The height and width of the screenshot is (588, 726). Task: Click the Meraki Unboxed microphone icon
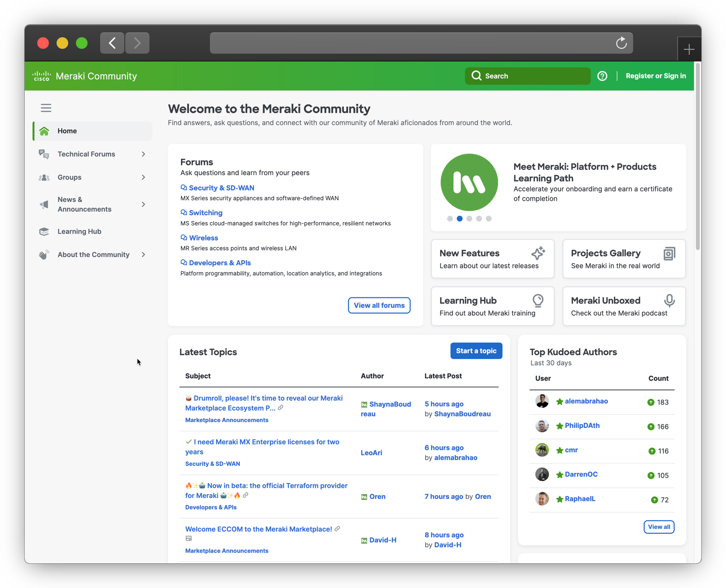pos(669,300)
